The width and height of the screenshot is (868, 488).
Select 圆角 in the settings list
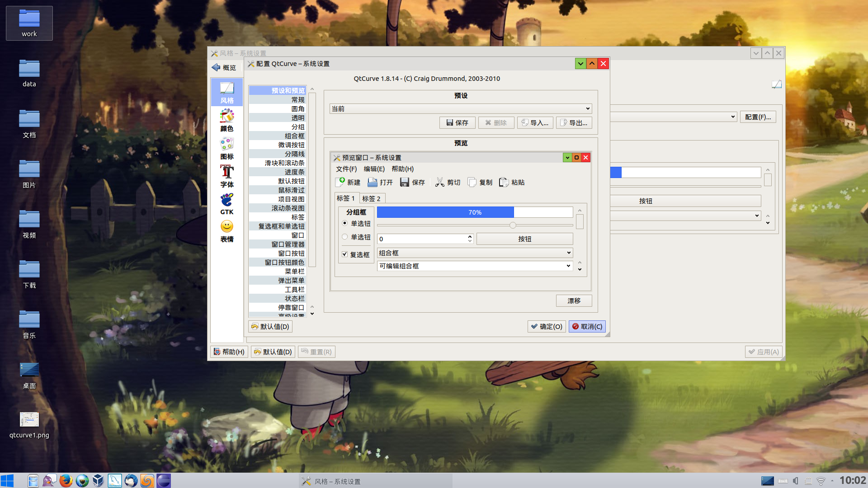click(277, 108)
